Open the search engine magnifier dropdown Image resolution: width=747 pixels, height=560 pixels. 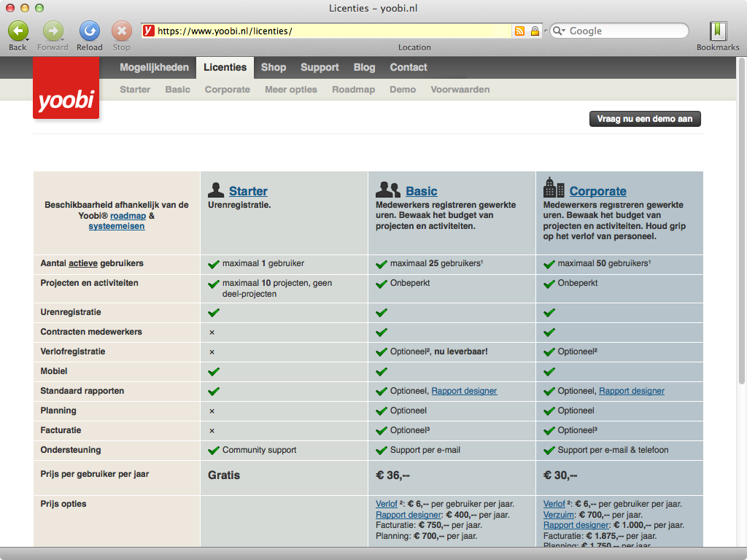(x=559, y=31)
